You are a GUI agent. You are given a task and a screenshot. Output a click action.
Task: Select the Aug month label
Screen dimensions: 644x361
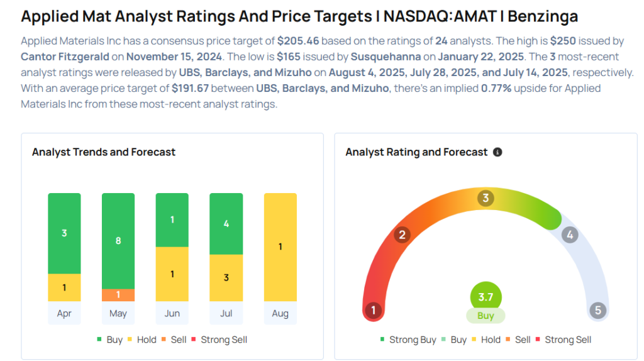280,313
